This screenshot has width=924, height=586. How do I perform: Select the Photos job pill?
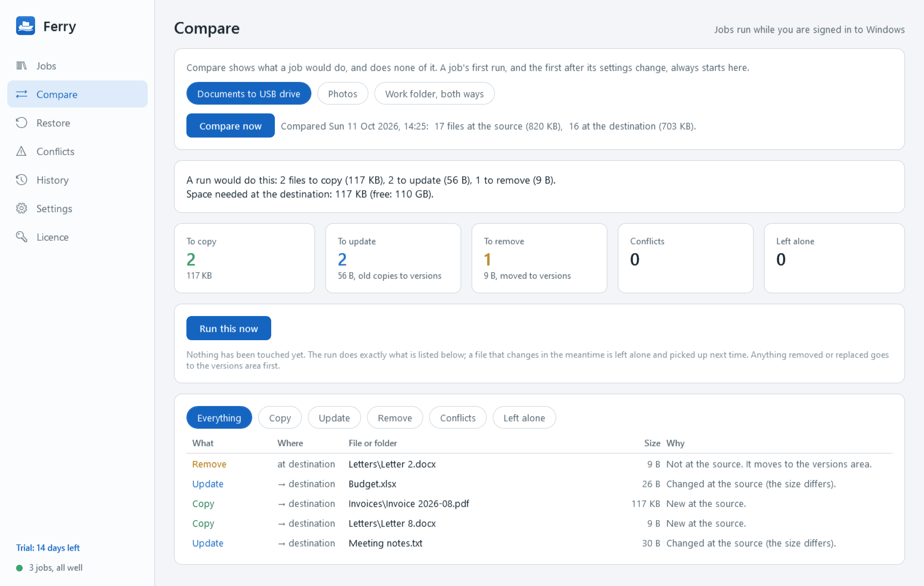(342, 94)
